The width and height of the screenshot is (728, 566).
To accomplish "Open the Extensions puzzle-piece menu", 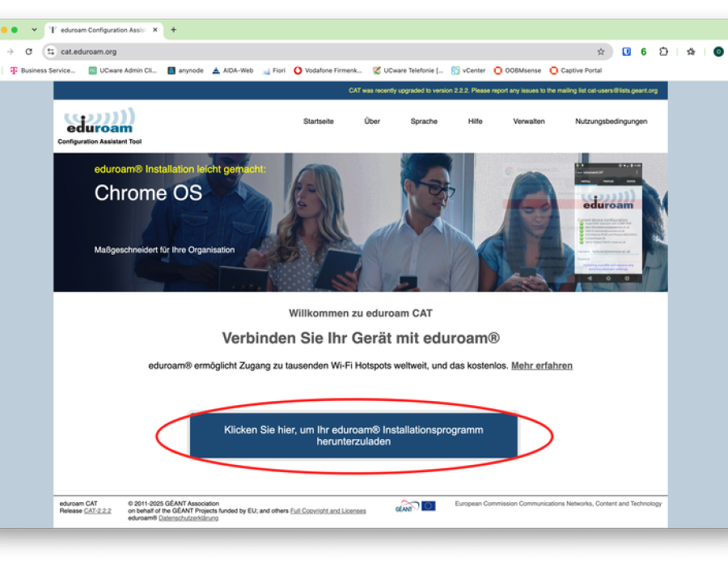I will click(x=663, y=52).
